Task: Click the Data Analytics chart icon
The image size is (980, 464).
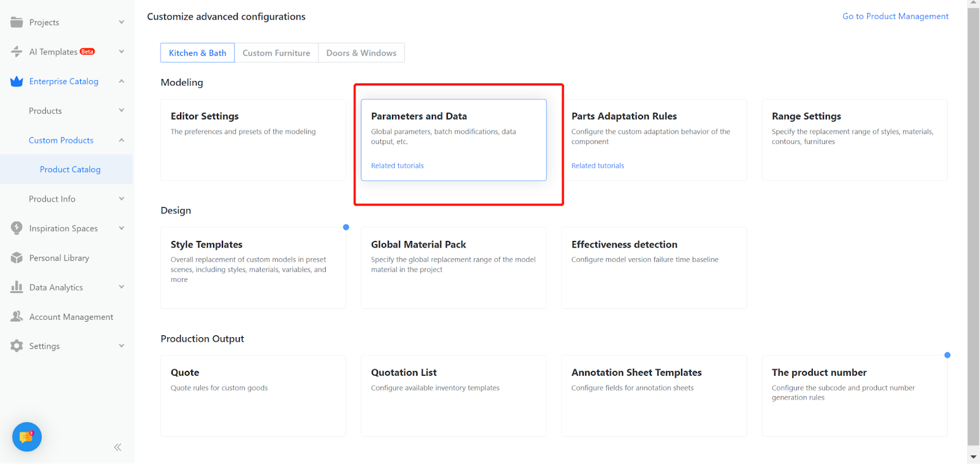Action: coord(17,287)
